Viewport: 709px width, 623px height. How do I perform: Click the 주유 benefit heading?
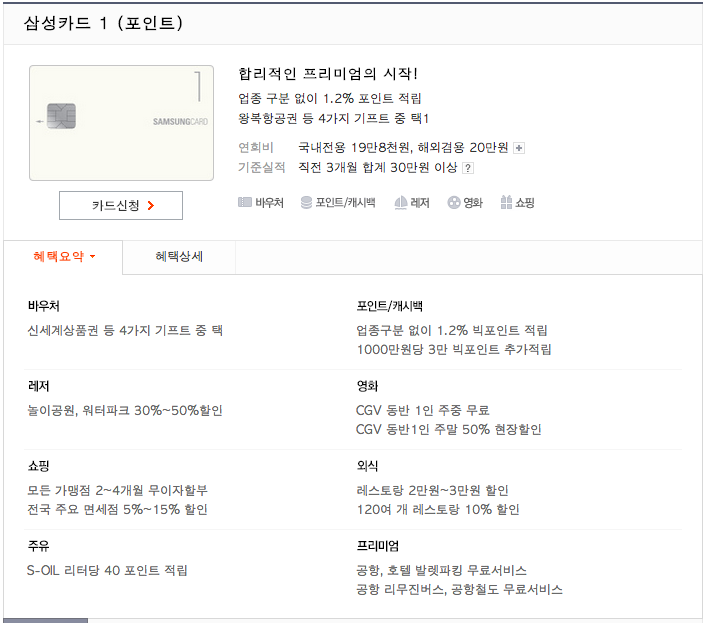38,546
